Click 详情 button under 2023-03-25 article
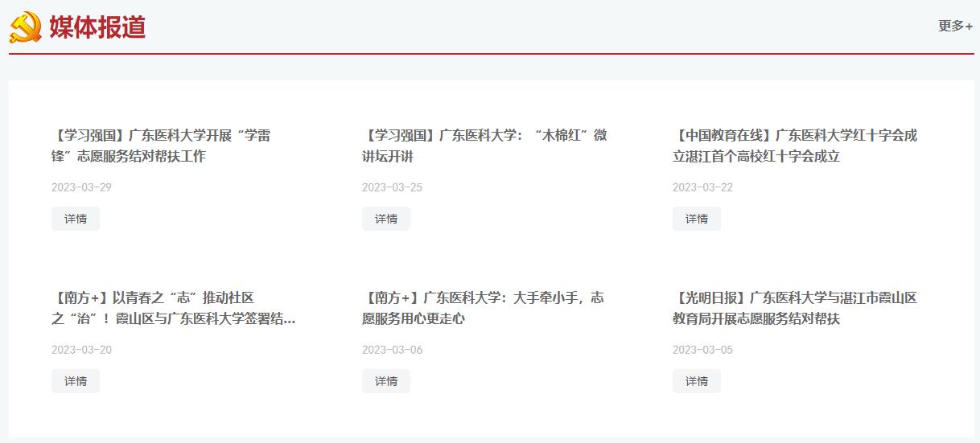 (386, 219)
